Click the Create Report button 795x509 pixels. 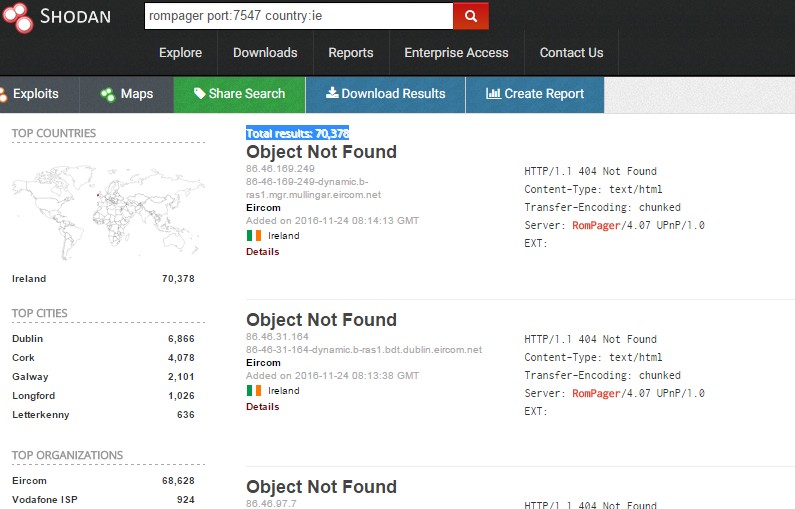tap(535, 94)
